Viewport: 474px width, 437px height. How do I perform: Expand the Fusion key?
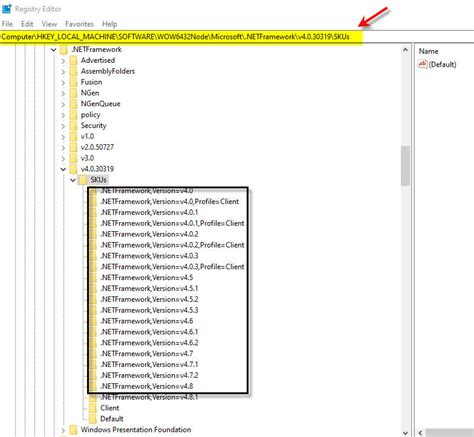63,82
